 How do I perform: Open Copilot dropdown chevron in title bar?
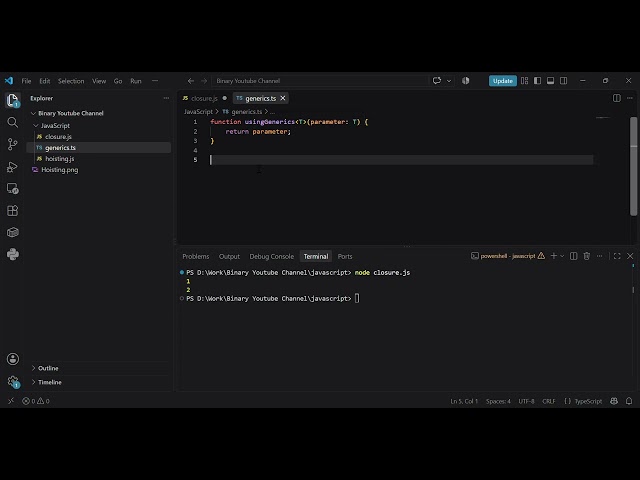pos(449,81)
